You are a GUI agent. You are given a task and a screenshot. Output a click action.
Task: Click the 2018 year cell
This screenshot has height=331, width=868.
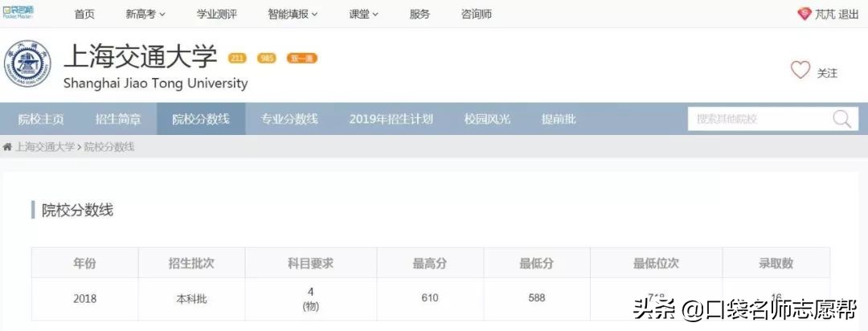(84, 299)
